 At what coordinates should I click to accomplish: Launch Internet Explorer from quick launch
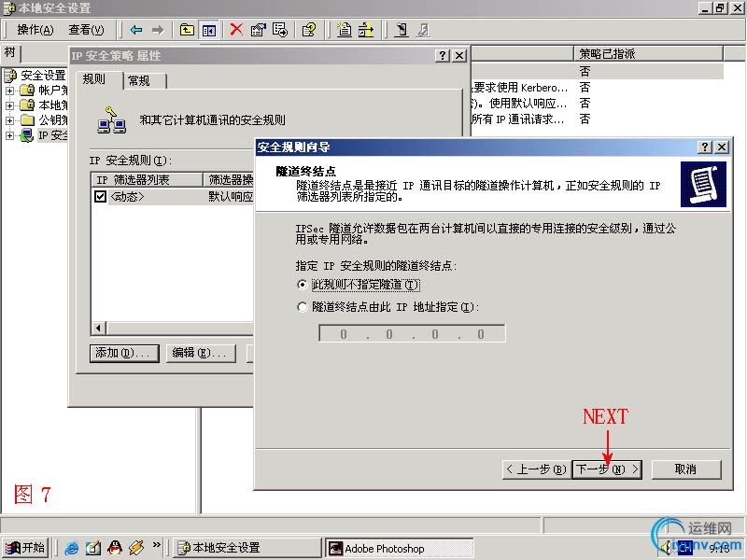coord(72,548)
